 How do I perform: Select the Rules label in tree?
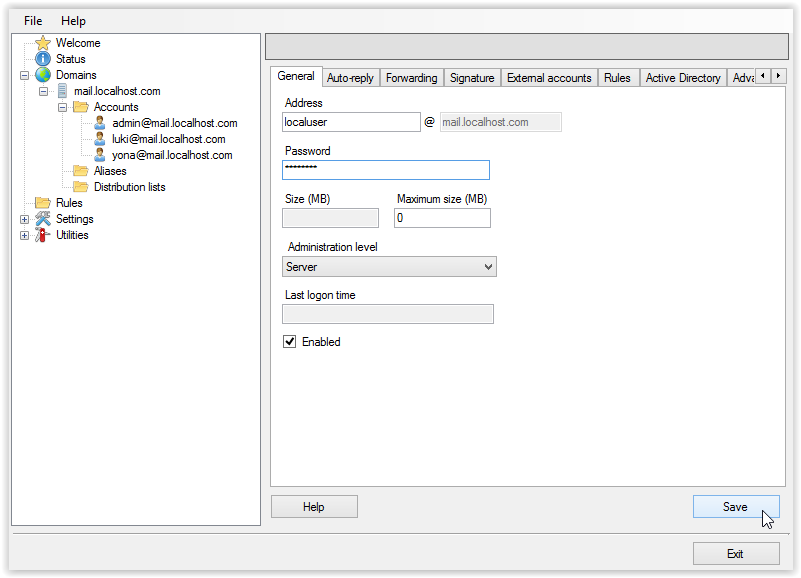click(69, 203)
